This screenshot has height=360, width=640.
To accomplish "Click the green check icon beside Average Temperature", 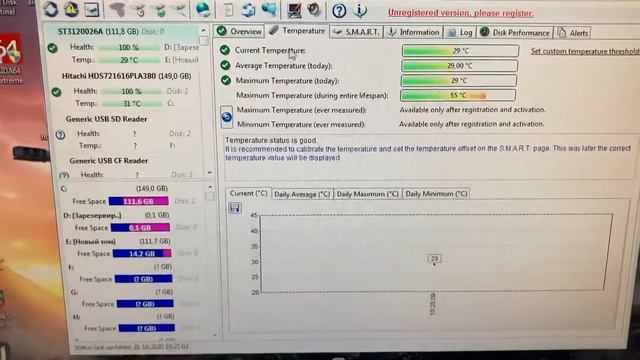I will (225, 65).
